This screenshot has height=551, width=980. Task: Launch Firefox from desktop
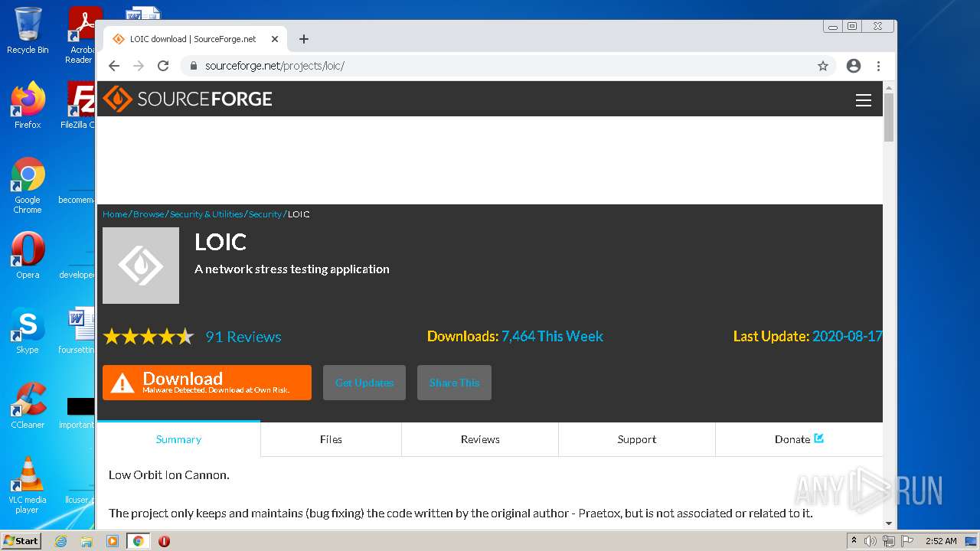click(x=28, y=106)
